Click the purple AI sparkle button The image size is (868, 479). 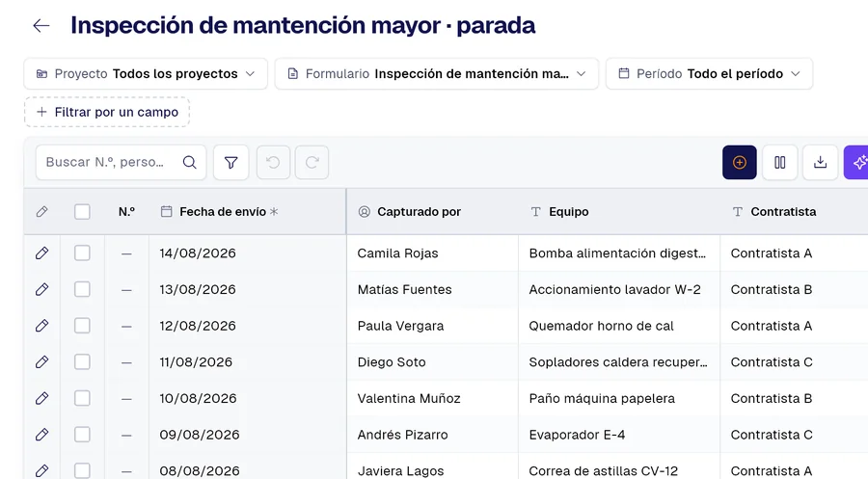pos(857,162)
